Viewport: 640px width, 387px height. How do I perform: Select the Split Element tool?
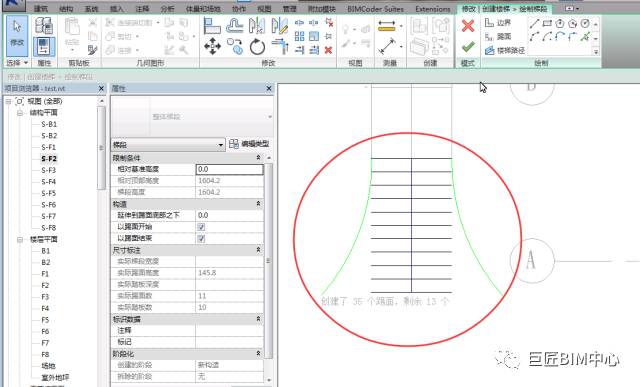click(x=299, y=23)
